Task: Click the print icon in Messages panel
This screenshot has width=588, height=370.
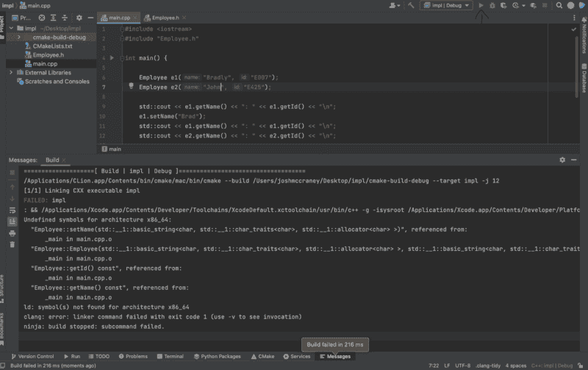Action: point(12,233)
